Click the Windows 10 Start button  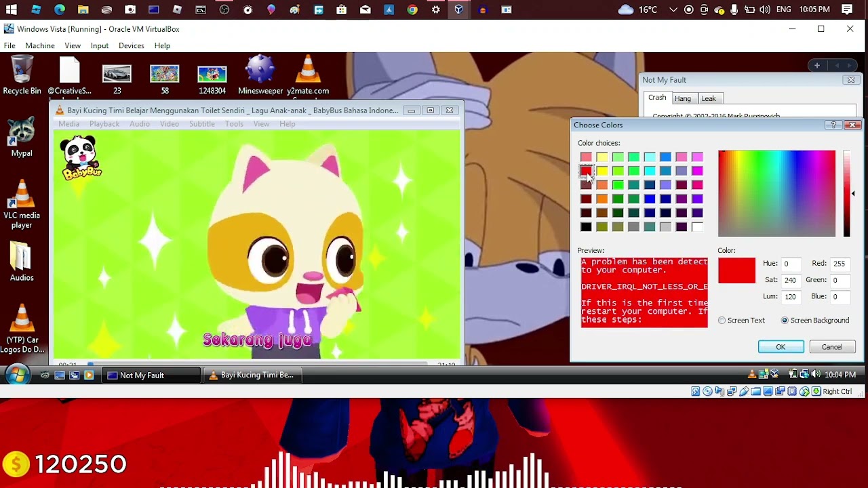point(12,9)
